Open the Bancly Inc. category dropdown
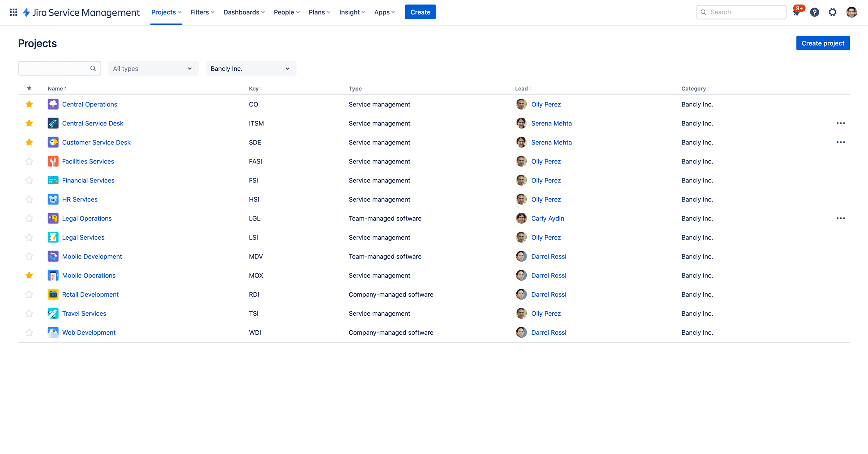Viewport: 868px width, 454px height. [251, 68]
